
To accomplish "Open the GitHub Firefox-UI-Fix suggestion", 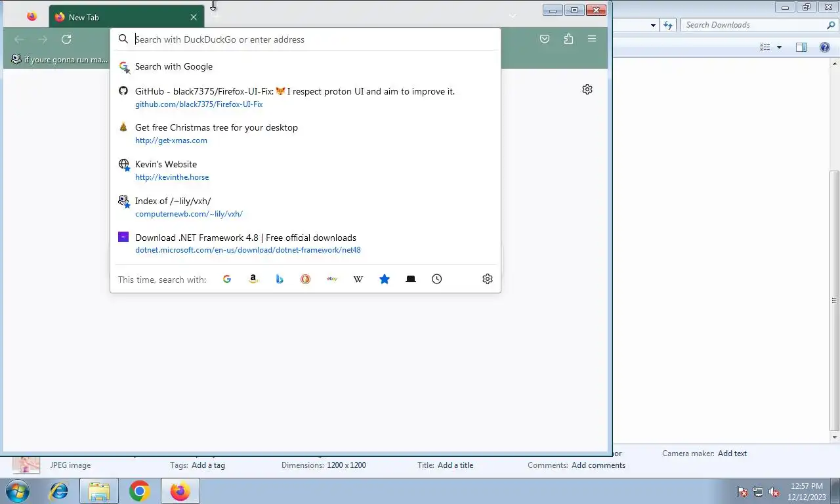I will pos(305,97).
